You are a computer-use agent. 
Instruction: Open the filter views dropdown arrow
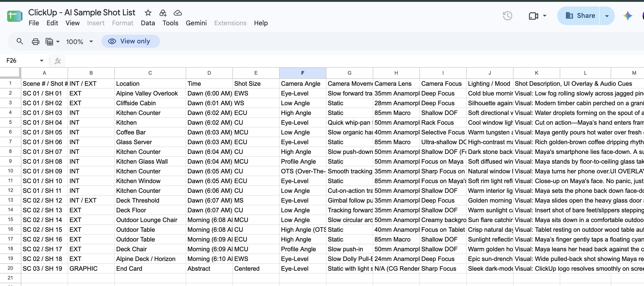pyautogui.click(x=58, y=41)
